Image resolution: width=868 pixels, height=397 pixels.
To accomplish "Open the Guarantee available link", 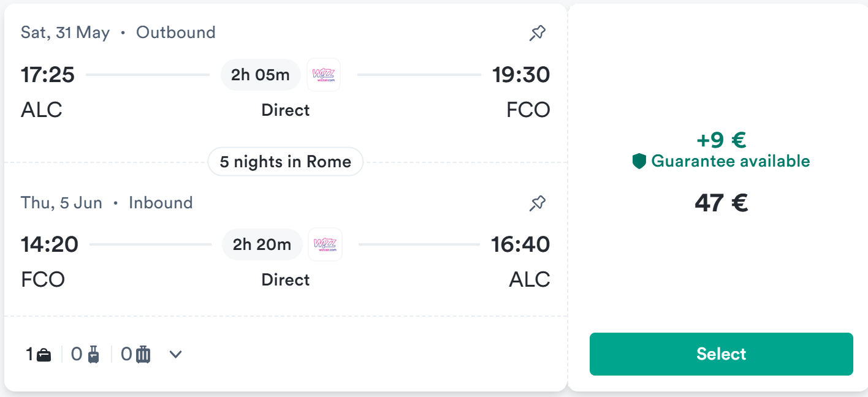I will tap(730, 162).
